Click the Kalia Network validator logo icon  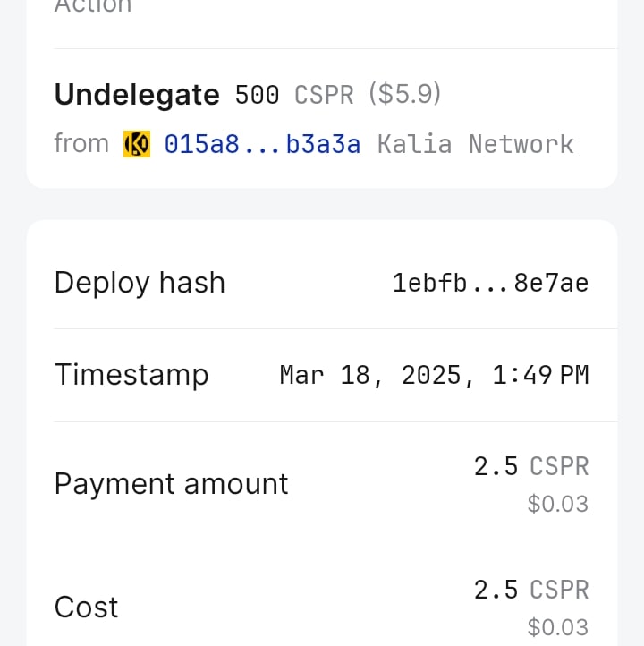pos(137,144)
